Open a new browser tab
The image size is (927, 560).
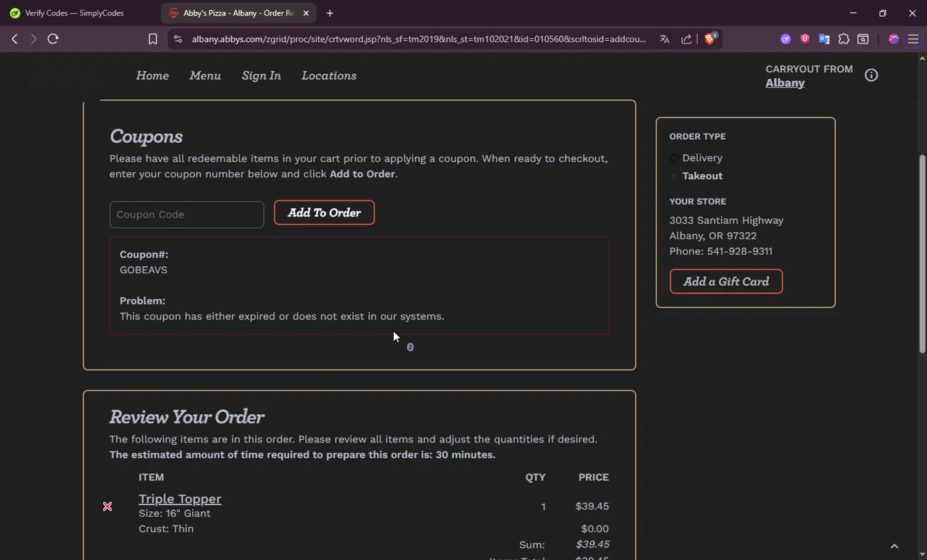tap(330, 13)
